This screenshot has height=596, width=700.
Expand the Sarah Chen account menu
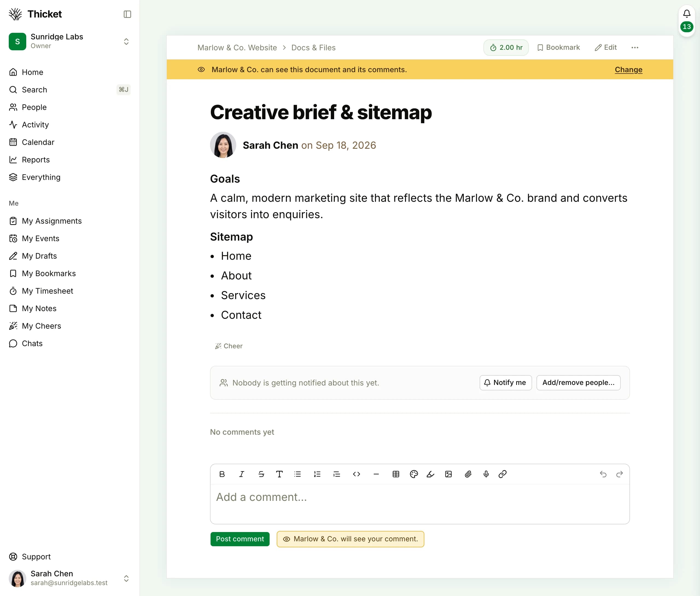point(126,579)
